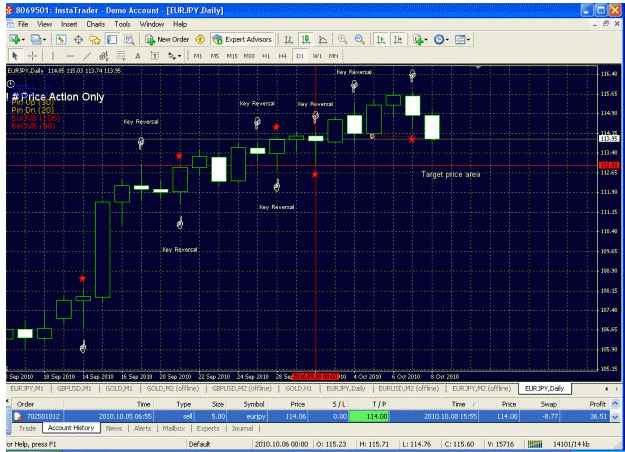Image resolution: width=625 pixels, height=452 pixels.
Task: Open the Insert menu
Action: (x=69, y=24)
